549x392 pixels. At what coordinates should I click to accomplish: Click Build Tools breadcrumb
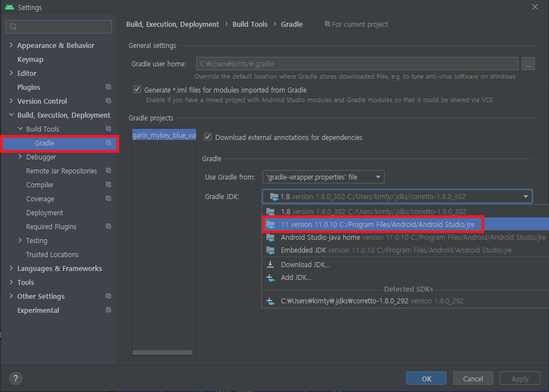(x=250, y=24)
